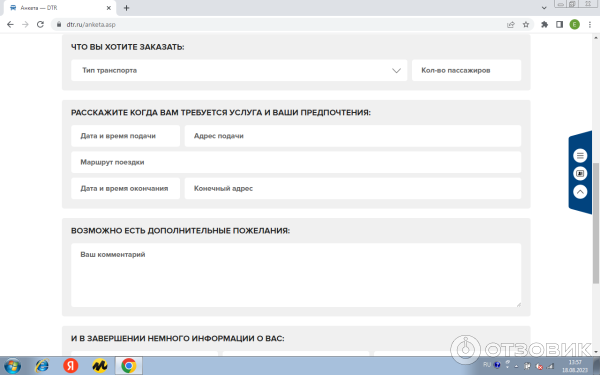
Task: Click the Адрес подачи field
Action: coord(353,136)
